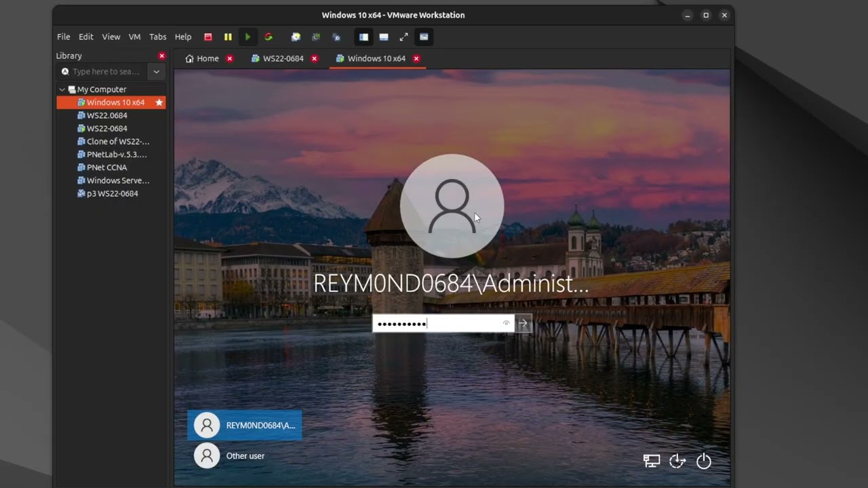Open Ease of Access options on login screen
The image size is (868, 488).
coord(677,462)
